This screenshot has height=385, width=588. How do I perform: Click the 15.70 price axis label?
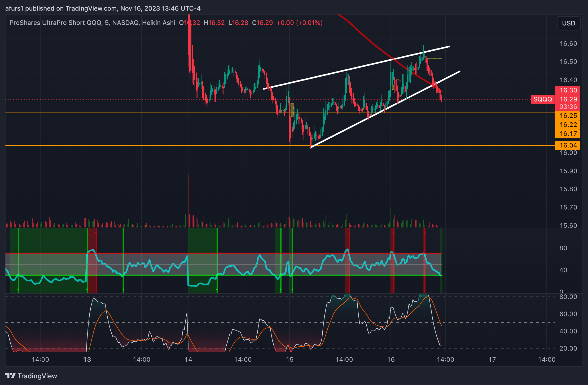coord(568,207)
